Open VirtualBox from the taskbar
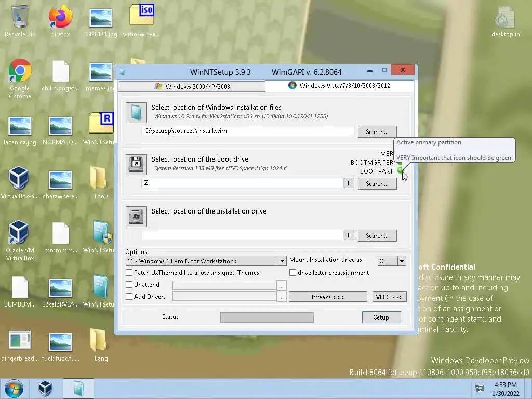This screenshot has width=532, height=399. click(x=45, y=389)
